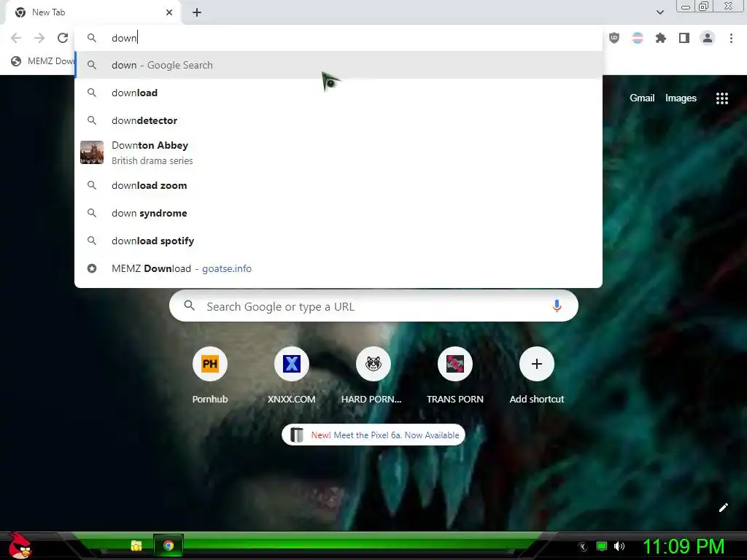Viewport: 747px width, 560px height.
Task: Open the file explorer taskbar icon
Action: tap(136, 545)
